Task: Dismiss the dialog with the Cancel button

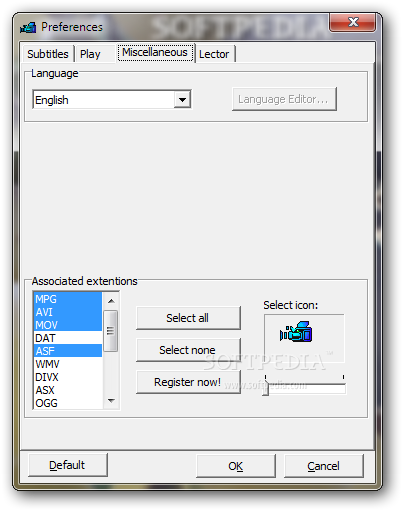Action: (324, 466)
